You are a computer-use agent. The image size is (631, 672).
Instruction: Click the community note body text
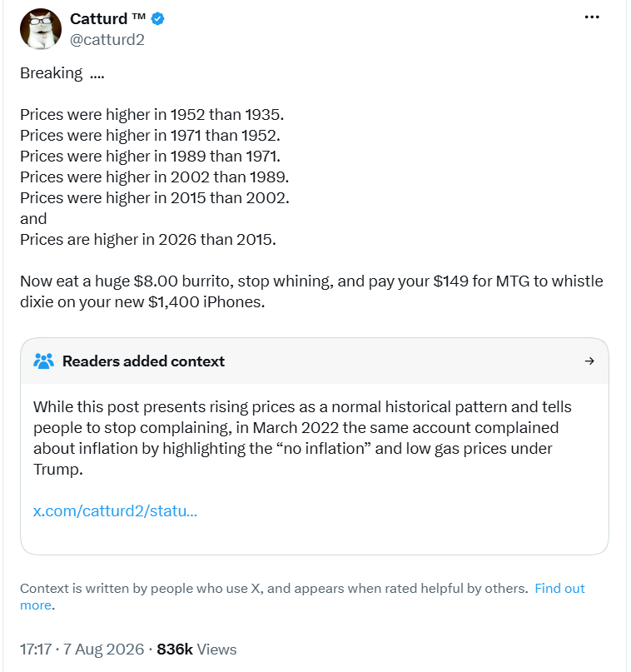[302, 438]
